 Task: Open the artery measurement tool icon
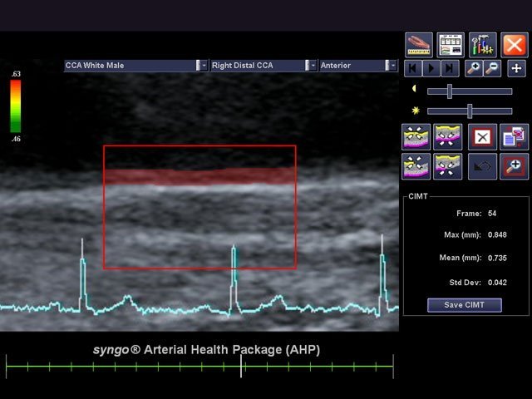[419, 45]
